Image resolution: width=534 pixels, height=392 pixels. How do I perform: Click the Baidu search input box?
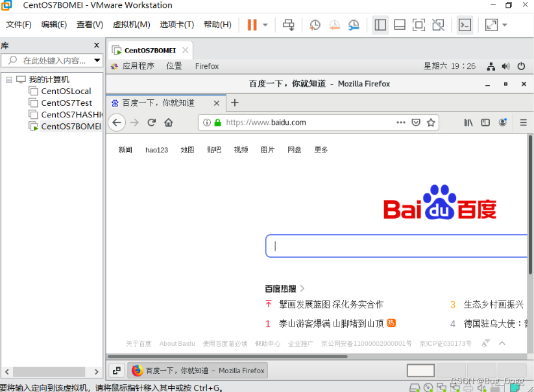396,246
